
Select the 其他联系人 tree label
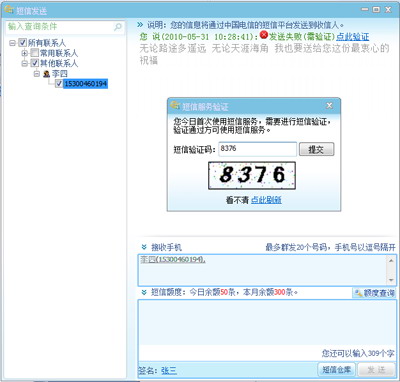point(59,63)
